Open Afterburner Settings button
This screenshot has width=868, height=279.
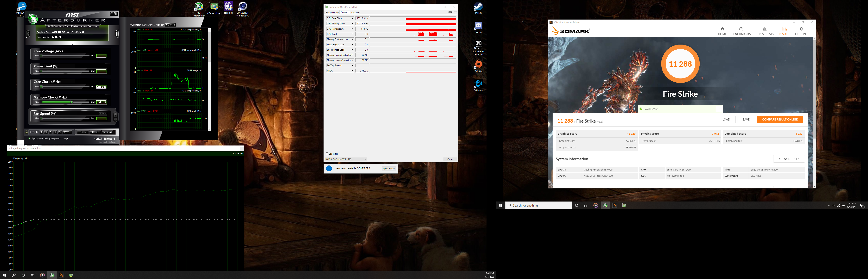coord(107,132)
